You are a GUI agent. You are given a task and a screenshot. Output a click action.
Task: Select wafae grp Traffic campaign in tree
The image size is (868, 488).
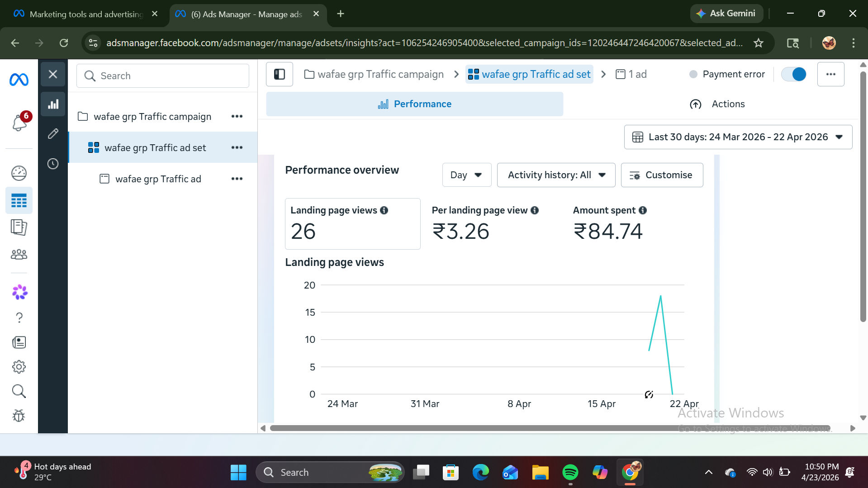pos(152,117)
